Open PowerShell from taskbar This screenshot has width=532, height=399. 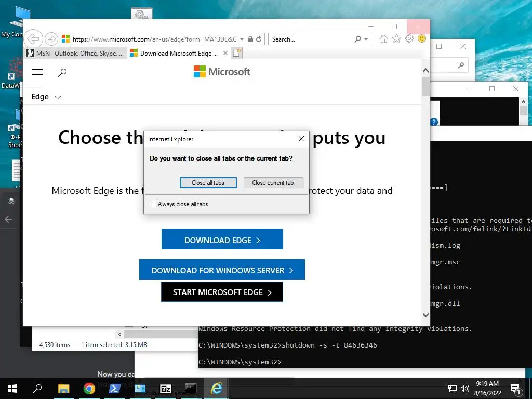tap(114, 389)
